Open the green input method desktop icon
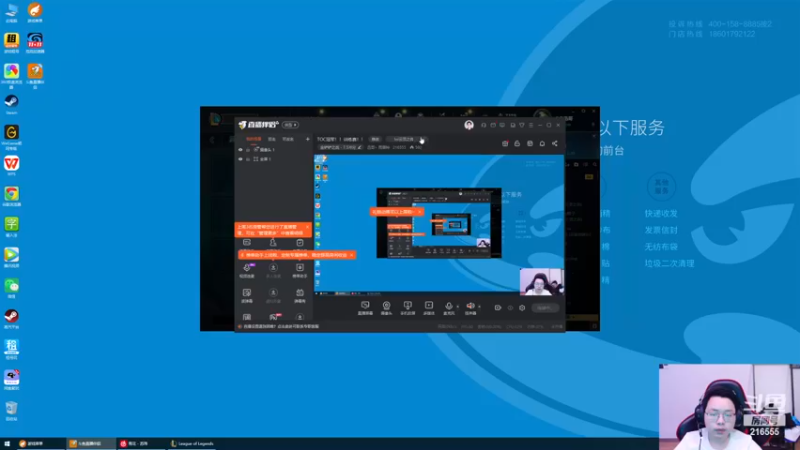This screenshot has width=800, height=450. coord(11,227)
